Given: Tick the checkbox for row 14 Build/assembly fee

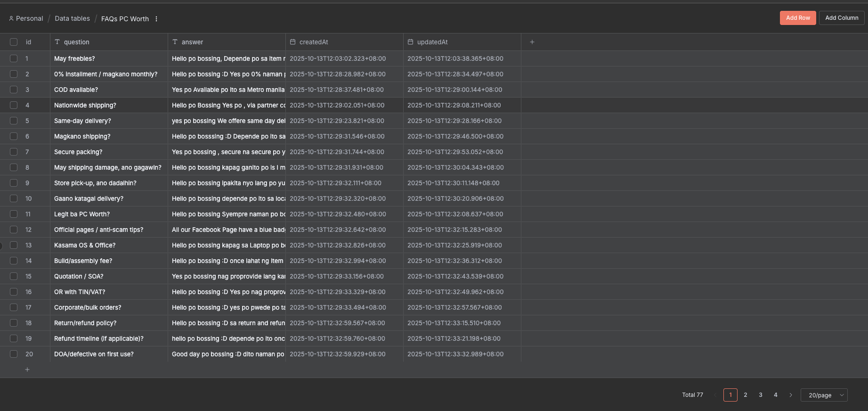Looking at the screenshot, I should click(x=14, y=261).
